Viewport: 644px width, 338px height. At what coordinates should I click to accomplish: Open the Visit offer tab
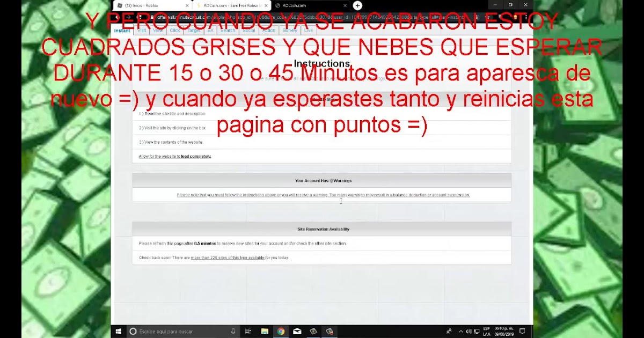[142, 31]
